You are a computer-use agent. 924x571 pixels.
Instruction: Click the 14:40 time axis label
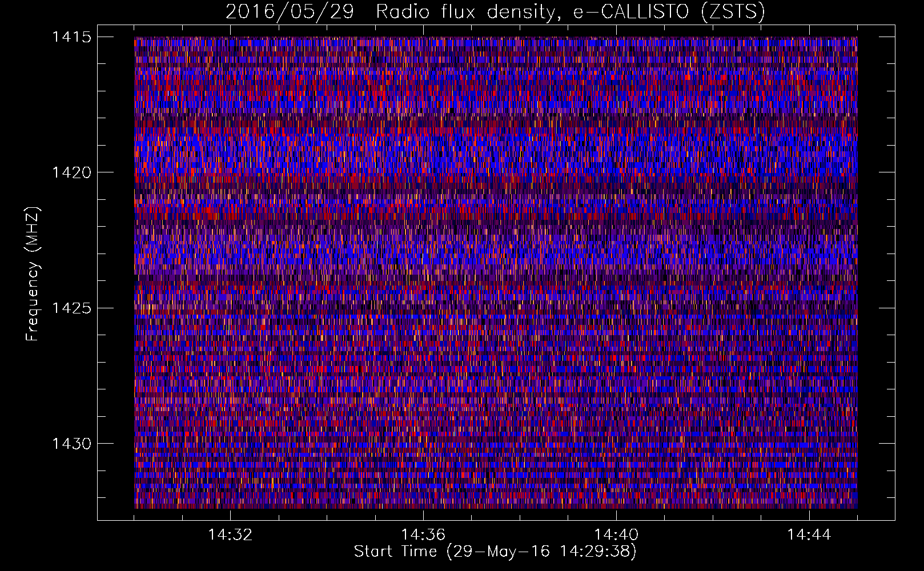click(616, 534)
